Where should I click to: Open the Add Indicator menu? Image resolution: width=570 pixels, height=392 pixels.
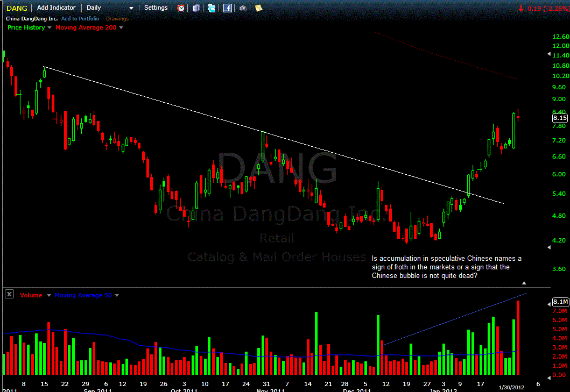point(57,8)
